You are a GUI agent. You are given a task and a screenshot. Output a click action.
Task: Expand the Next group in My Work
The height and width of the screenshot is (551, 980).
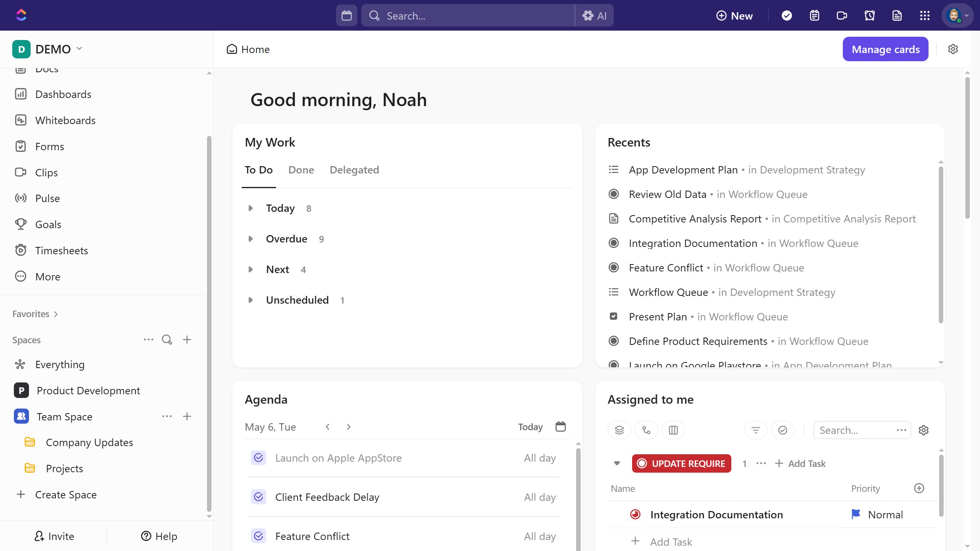pos(251,269)
